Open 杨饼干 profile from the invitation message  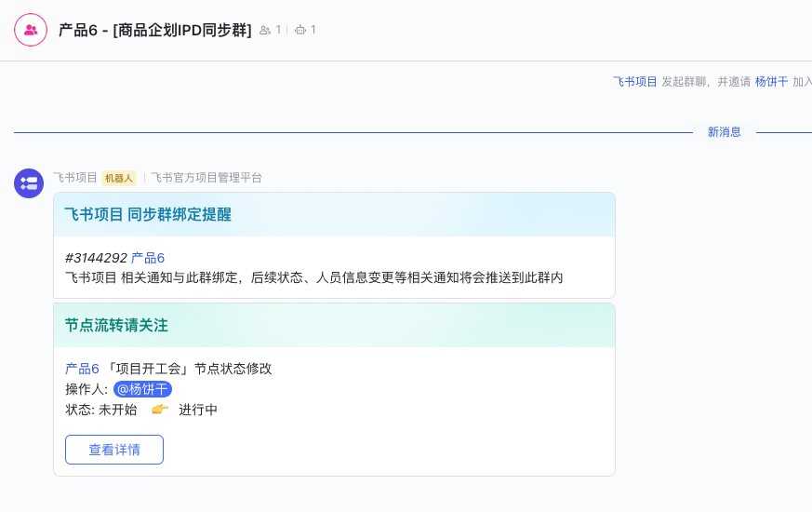click(x=771, y=82)
